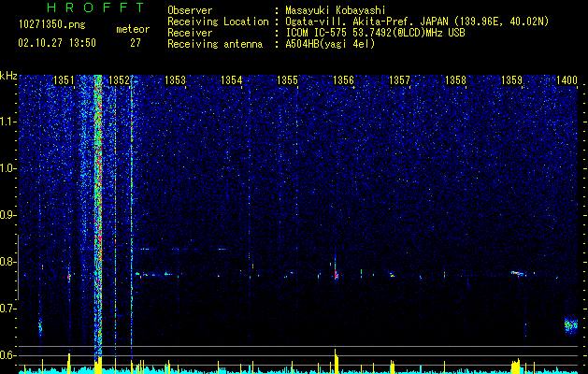Click the 1359 time marker
This screenshot has width=588, height=374.
(512, 80)
